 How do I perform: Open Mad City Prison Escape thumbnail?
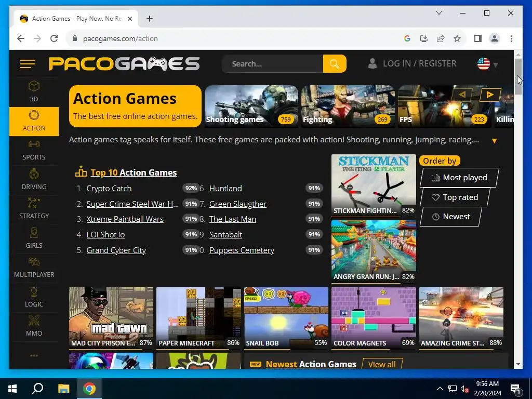tap(111, 317)
